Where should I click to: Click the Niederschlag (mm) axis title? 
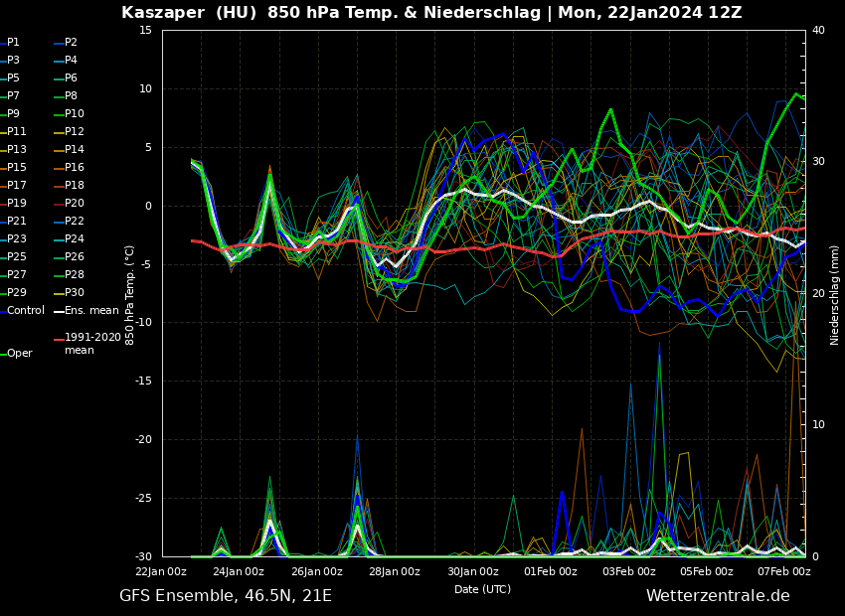[x=835, y=295]
